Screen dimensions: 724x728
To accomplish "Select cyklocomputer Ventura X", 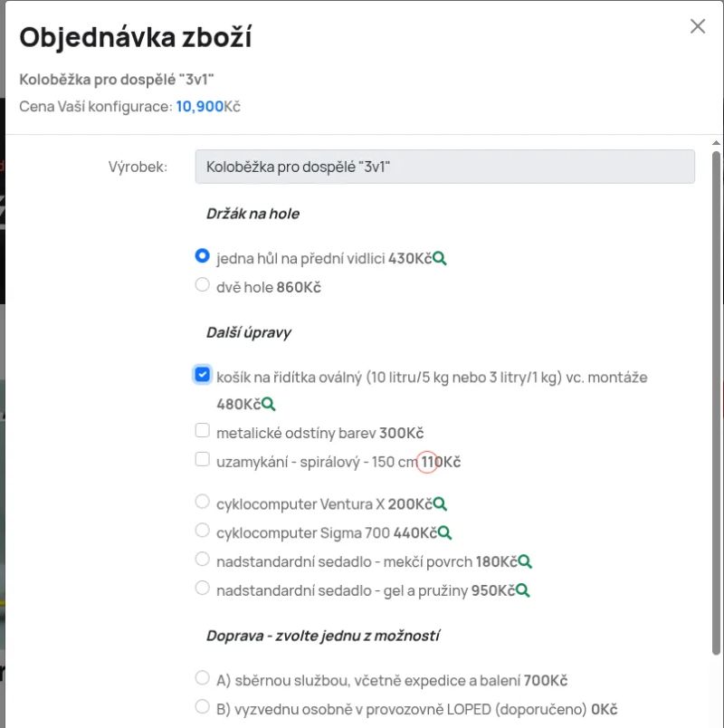I will point(202,502).
